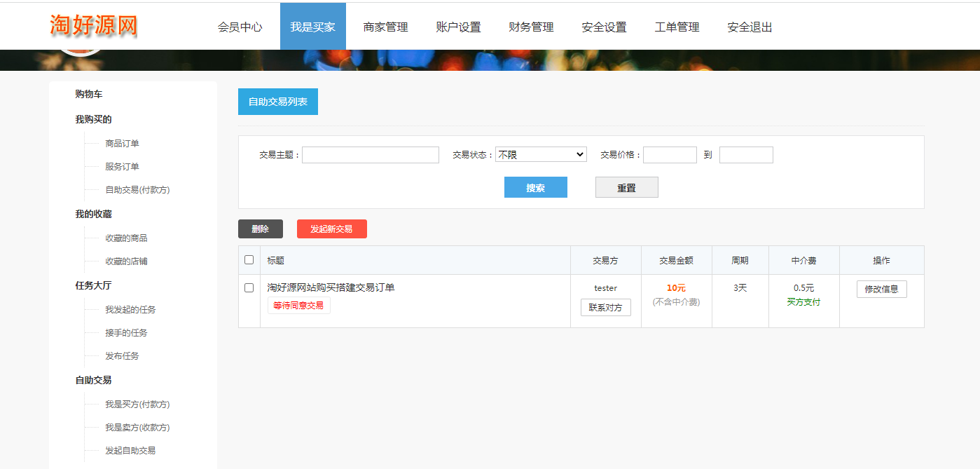This screenshot has height=469, width=980.
Task: Navigate to 发起自助交易 in the sidebar
Action: [130, 451]
